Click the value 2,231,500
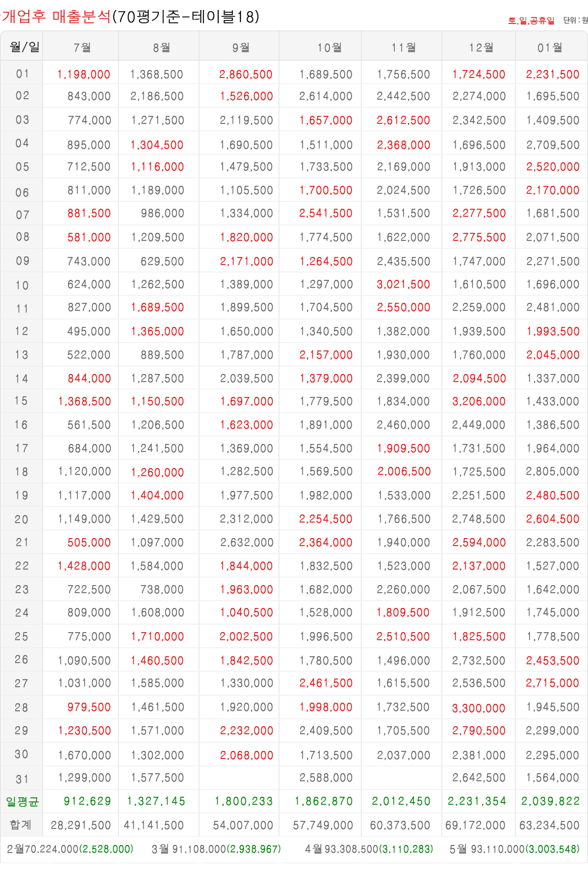This screenshot has height=882, width=588. point(553,75)
